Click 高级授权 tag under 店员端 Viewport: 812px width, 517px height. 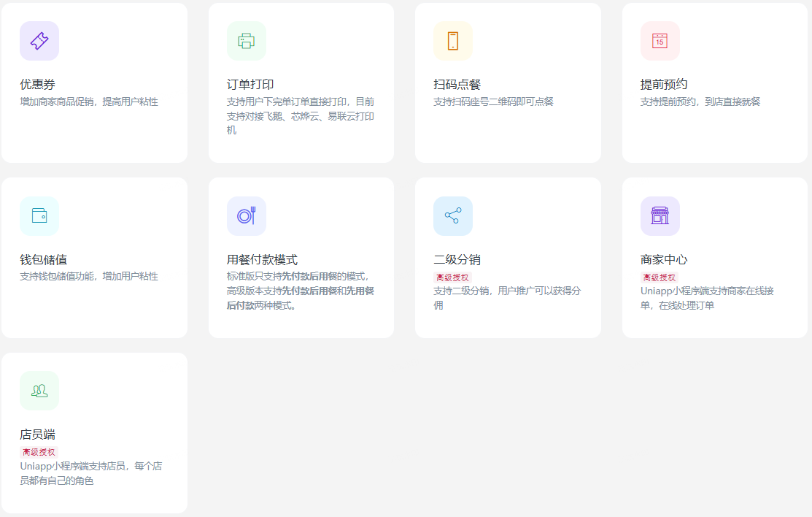tap(39, 452)
